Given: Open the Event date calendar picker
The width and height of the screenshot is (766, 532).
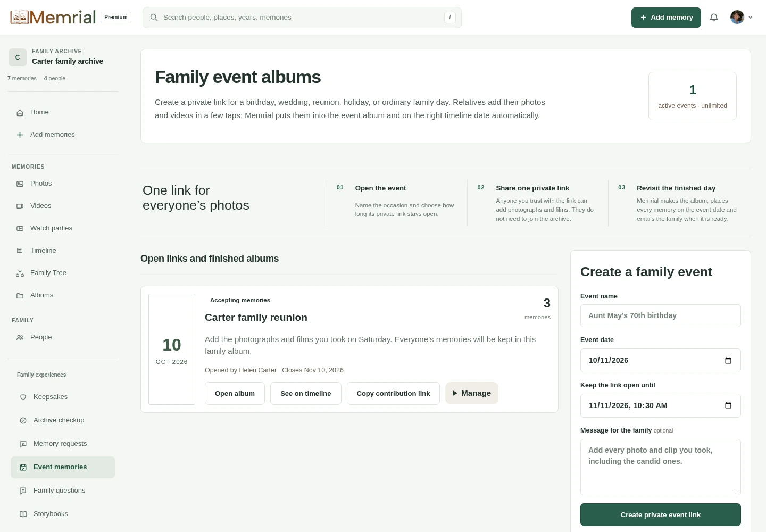Looking at the screenshot, I should (728, 360).
